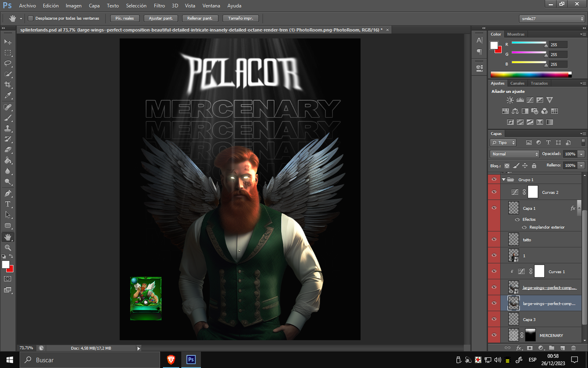Click foreground color swatch in Color panel
This screenshot has height=368, width=588.
[494, 45]
